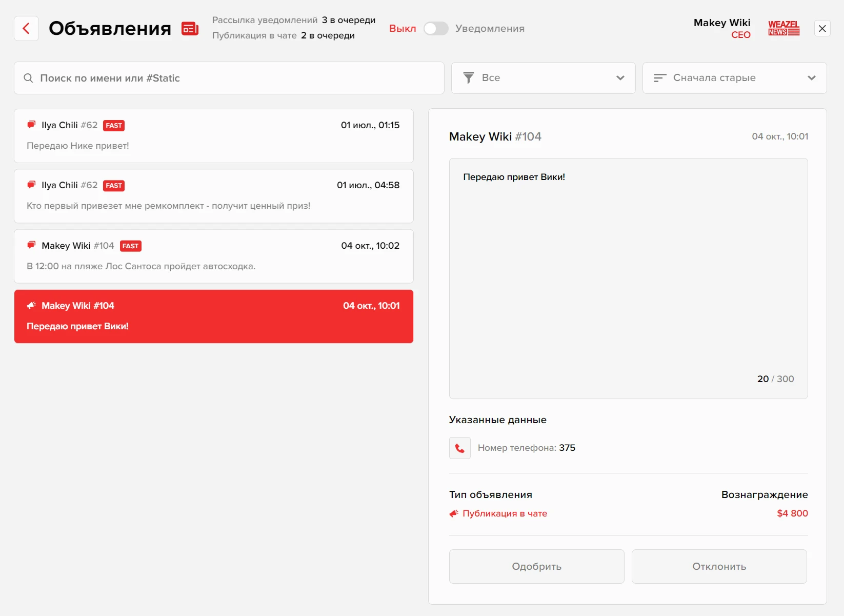Select Makey Wiki автосходка announcement
This screenshot has width=844, height=616.
[213, 256]
